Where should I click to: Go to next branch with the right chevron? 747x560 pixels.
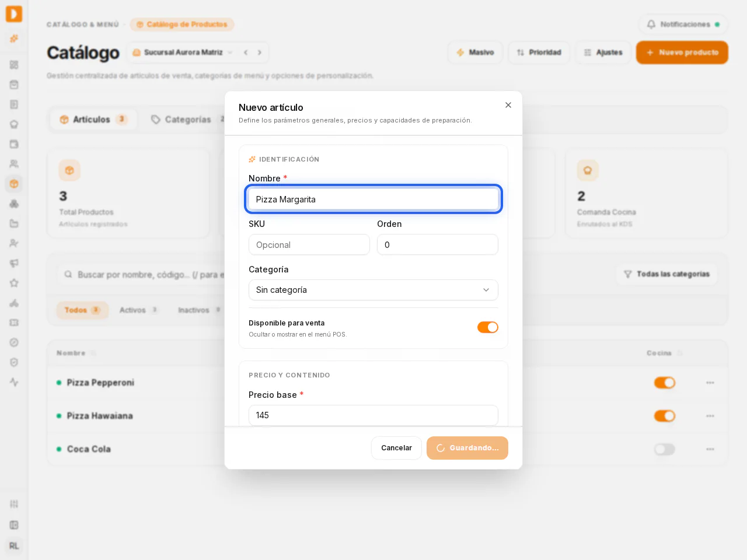260,52
